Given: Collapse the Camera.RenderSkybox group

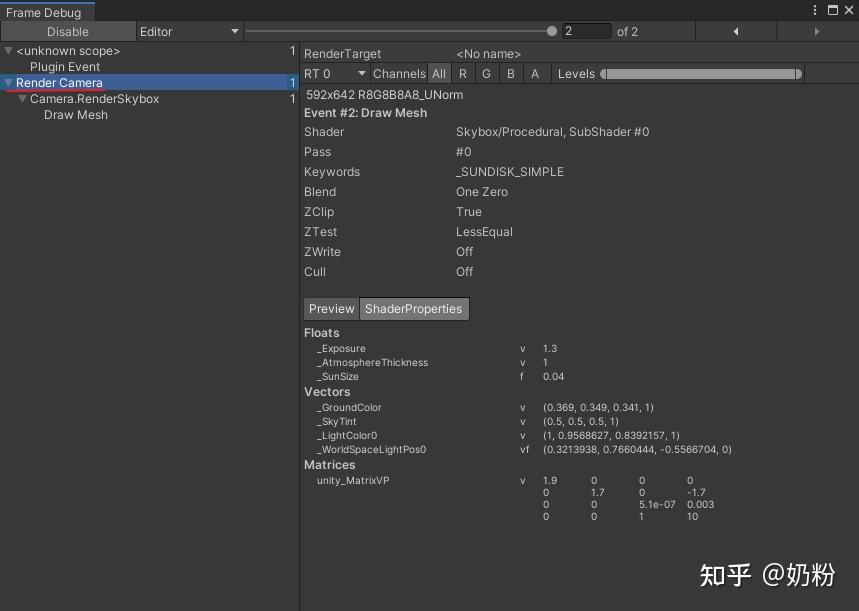Looking at the screenshot, I should pyautogui.click(x=20, y=98).
